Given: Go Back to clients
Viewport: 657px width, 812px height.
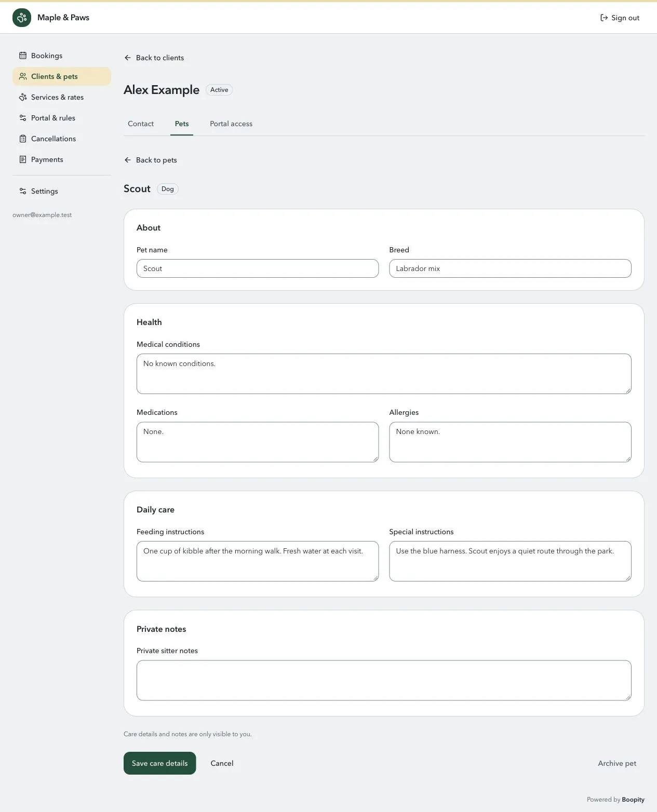Looking at the screenshot, I should (154, 58).
